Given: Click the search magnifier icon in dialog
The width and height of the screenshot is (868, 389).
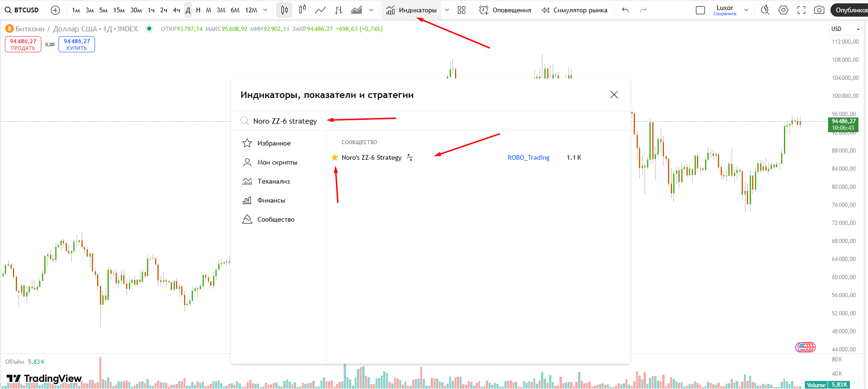Looking at the screenshot, I should click(x=244, y=121).
